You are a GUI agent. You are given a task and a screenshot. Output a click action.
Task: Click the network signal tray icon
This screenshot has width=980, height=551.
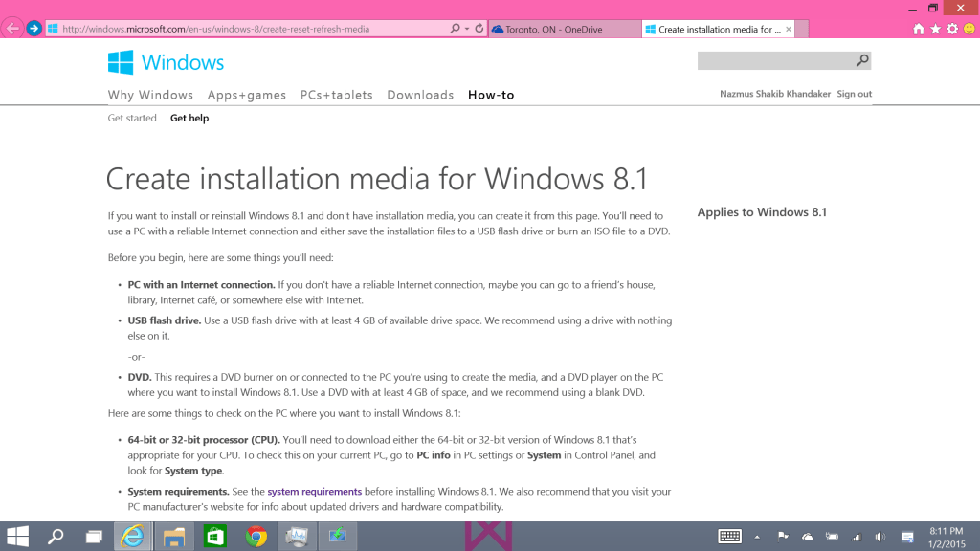pyautogui.click(x=857, y=537)
